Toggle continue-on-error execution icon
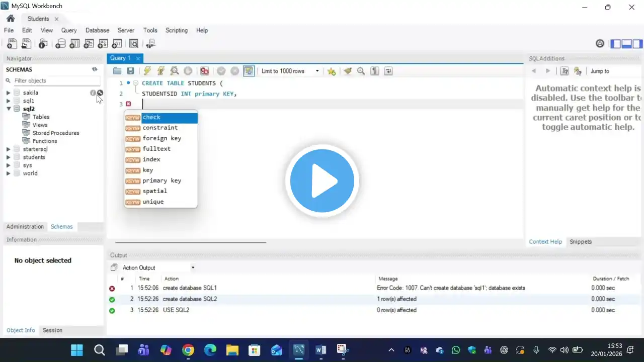Viewport: 644px width, 362px height. [204, 71]
